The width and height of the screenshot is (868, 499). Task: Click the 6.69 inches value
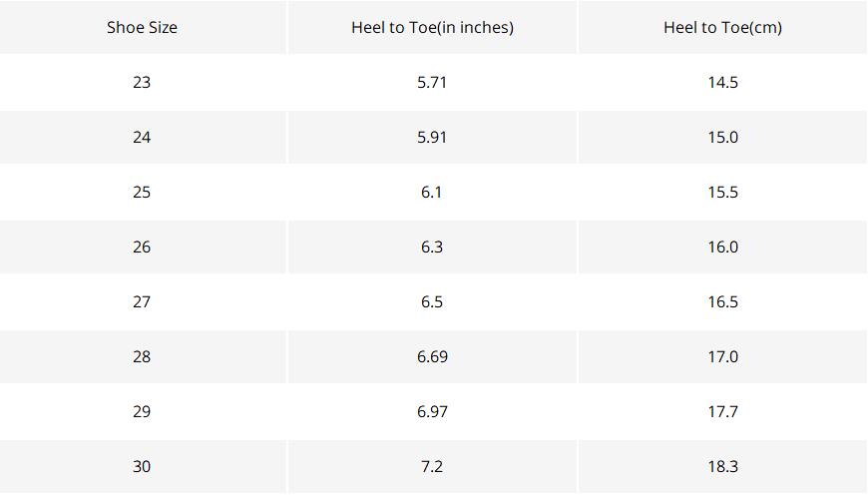(x=432, y=356)
